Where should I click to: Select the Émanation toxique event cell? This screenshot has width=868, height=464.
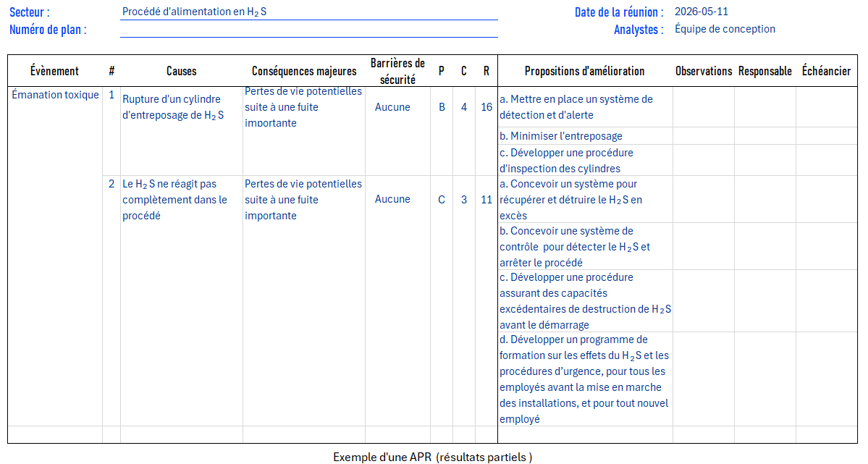click(x=55, y=95)
